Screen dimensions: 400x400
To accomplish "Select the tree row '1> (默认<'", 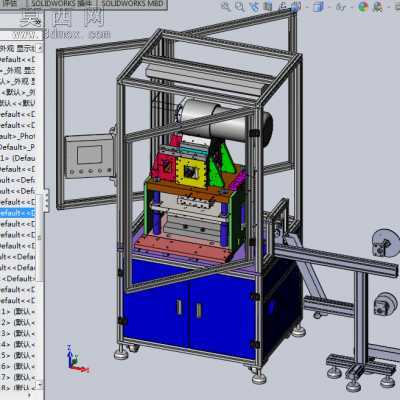I will [17, 312].
